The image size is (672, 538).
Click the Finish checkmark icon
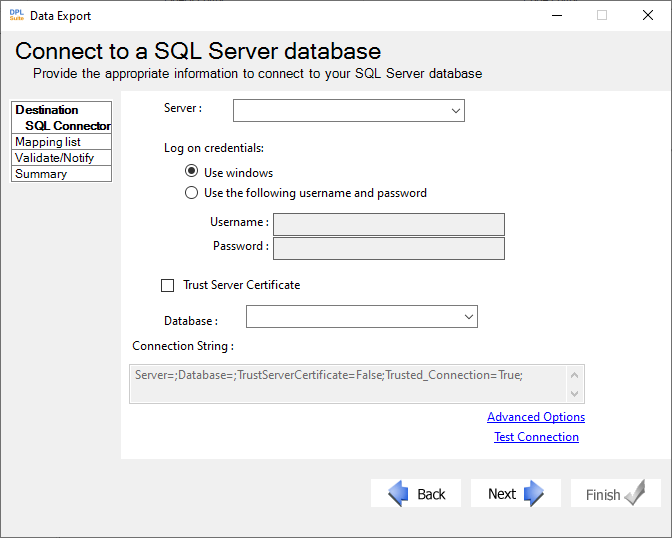(x=635, y=493)
